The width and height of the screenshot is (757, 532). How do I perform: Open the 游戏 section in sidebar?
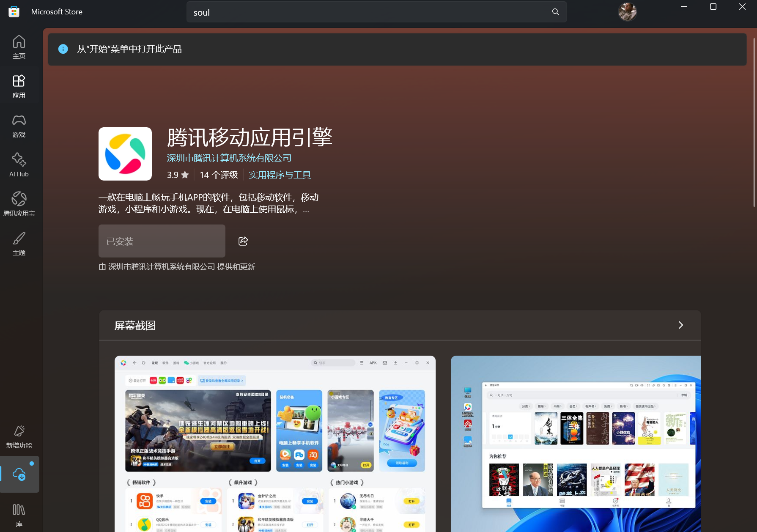[19, 126]
